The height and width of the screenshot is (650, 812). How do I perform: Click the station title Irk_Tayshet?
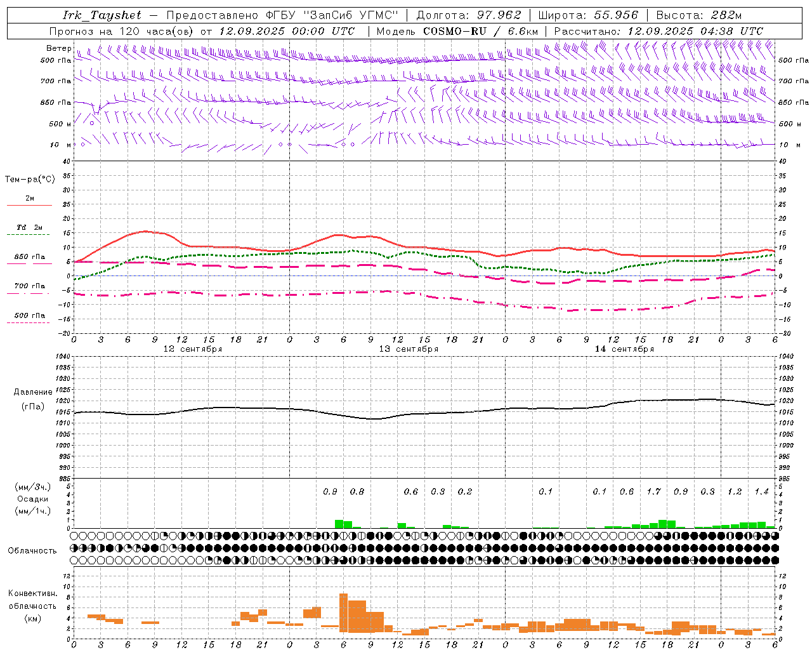pyautogui.click(x=102, y=15)
